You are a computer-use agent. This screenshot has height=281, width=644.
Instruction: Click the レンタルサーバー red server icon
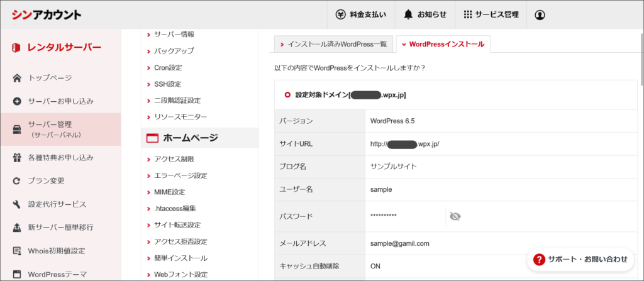(x=16, y=48)
